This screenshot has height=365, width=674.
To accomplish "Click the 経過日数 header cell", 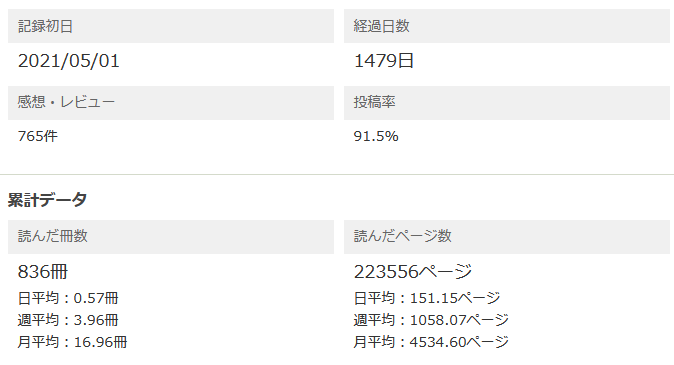I will [x=507, y=26].
